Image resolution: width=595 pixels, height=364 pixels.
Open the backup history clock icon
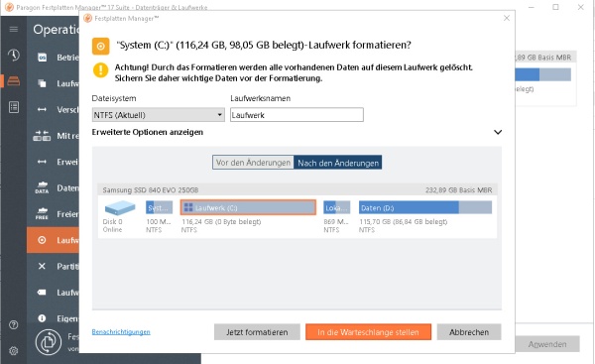14,55
